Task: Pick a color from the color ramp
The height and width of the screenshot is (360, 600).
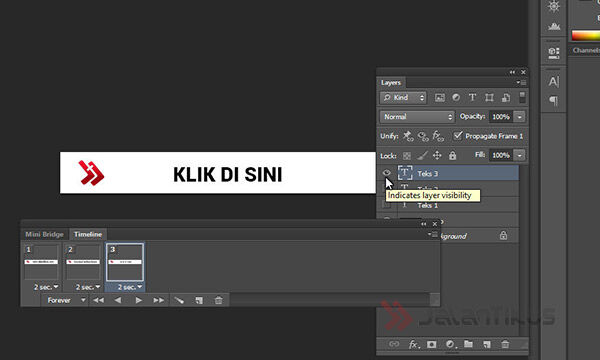Action: pyautogui.click(x=585, y=35)
